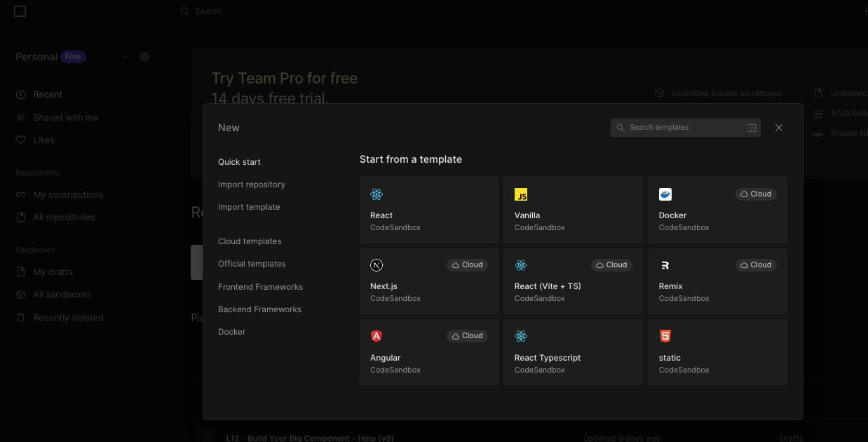Click the React icon on React Typescript card
This screenshot has height=442, width=868.
coord(521,336)
